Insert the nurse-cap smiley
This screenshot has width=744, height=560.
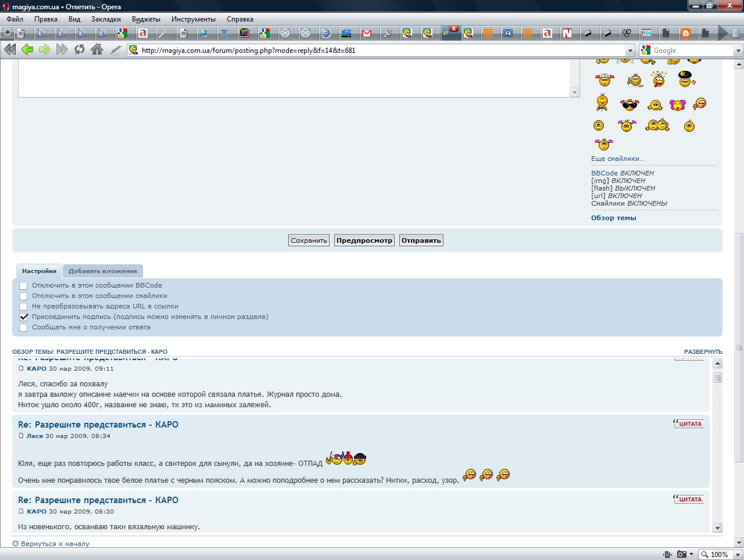pos(604,79)
